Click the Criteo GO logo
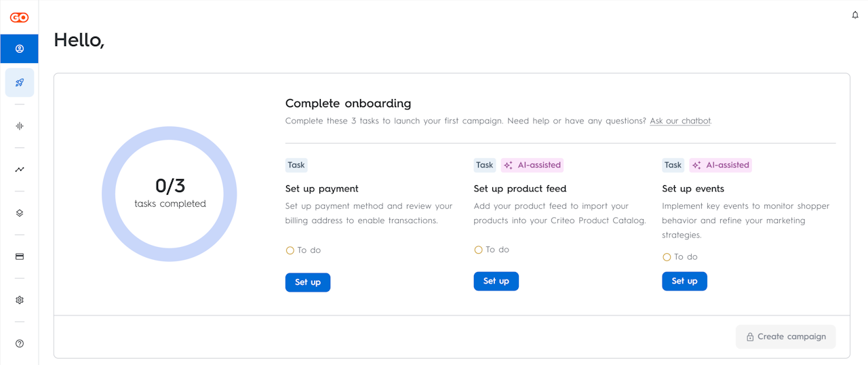The width and height of the screenshot is (868, 365). coord(19,18)
